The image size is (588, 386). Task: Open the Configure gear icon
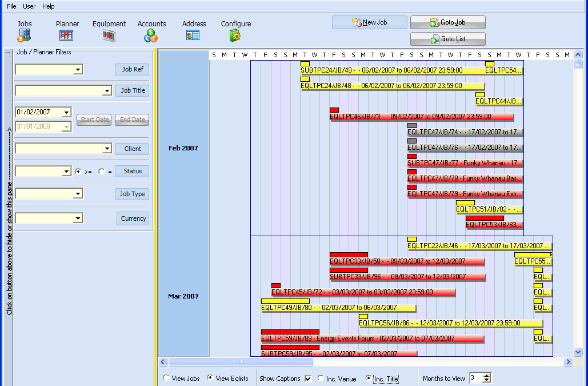[x=235, y=35]
